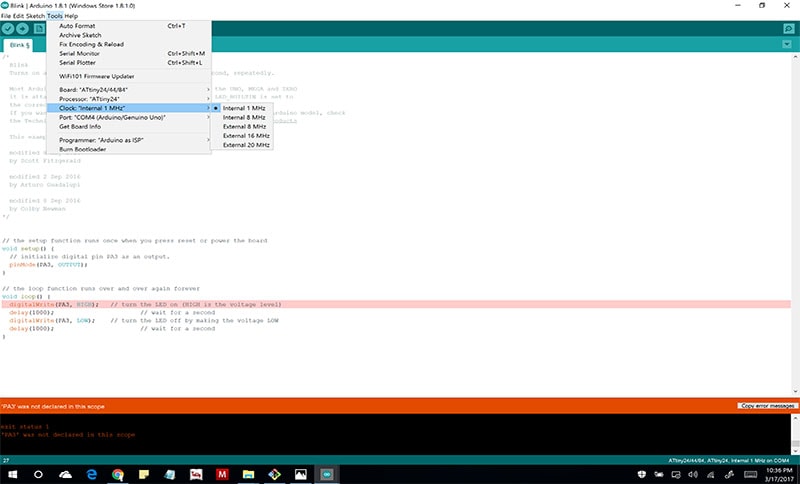Open the Help menu
The width and height of the screenshot is (800, 484).
[71, 16]
